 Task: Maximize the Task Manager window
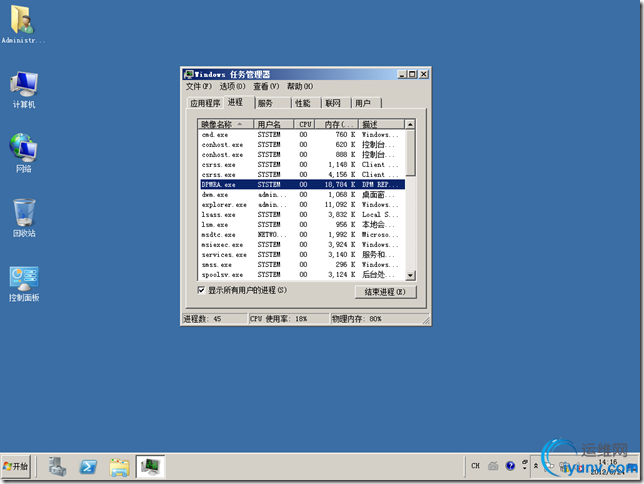(x=412, y=74)
